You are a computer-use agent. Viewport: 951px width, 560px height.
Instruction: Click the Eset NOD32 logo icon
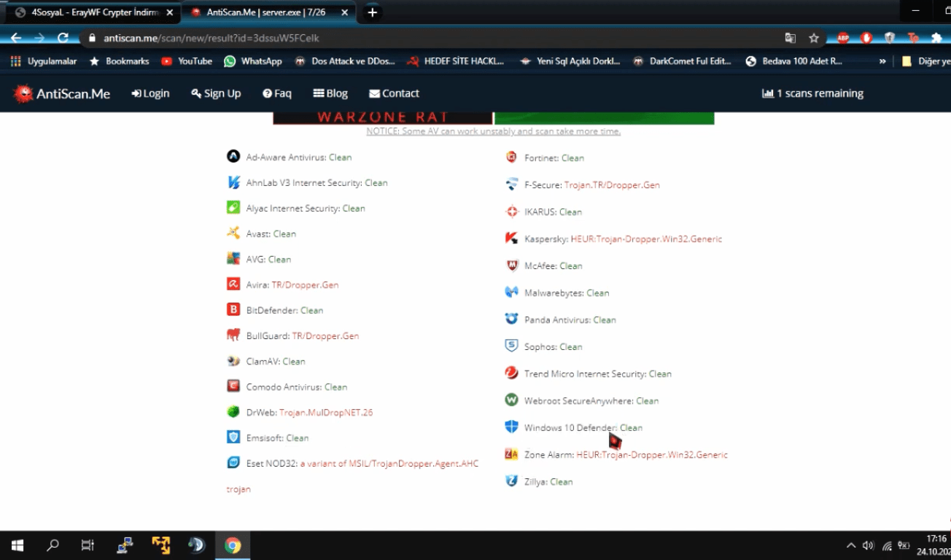coord(233,462)
